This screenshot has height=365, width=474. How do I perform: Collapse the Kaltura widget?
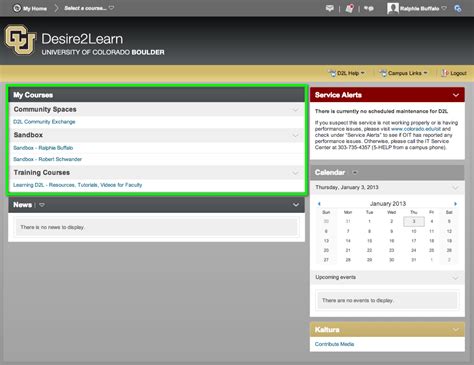[x=456, y=330]
